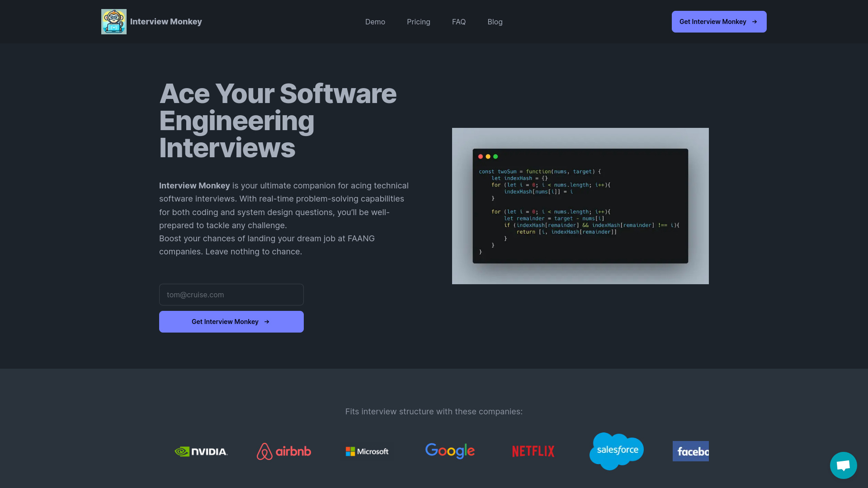Click the code screenshot thumbnail

(x=580, y=206)
